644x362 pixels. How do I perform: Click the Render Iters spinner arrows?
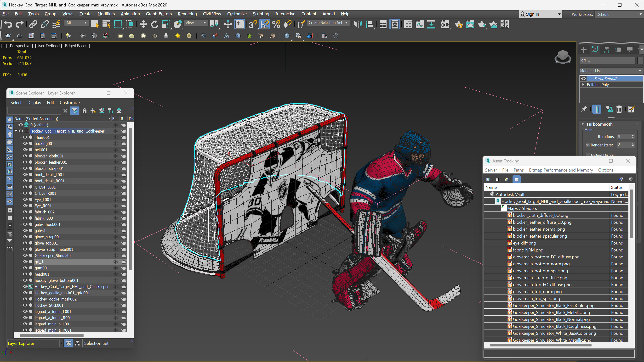coord(633,145)
